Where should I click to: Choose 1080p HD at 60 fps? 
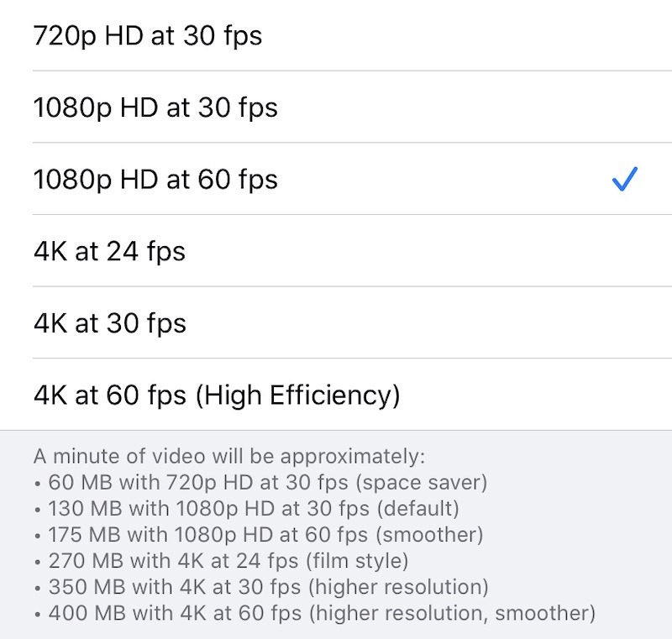point(160,179)
